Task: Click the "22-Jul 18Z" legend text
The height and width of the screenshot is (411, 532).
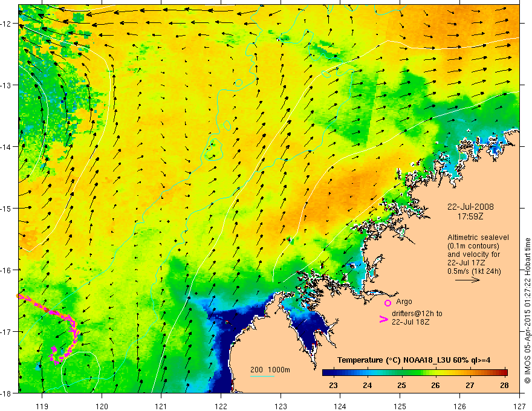Action: click(410, 322)
